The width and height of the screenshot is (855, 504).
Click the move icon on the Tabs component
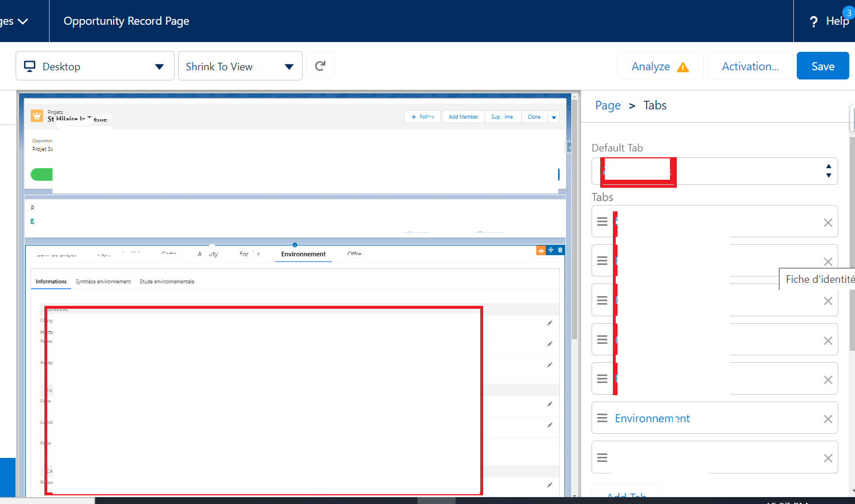click(x=551, y=250)
